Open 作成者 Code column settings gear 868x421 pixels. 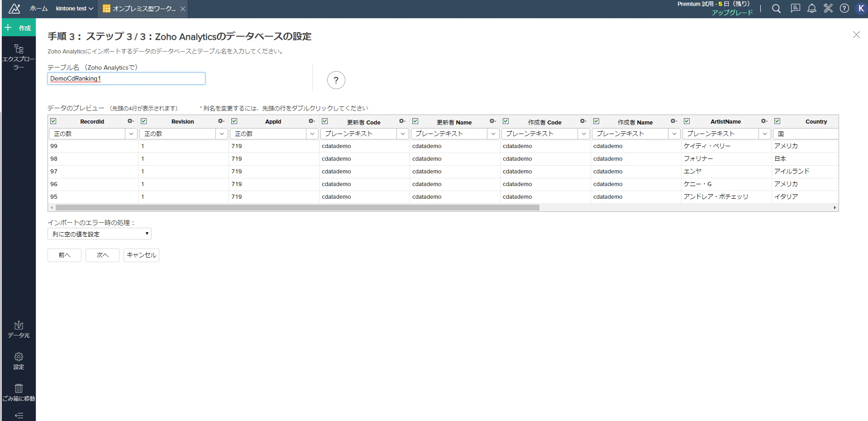(583, 121)
